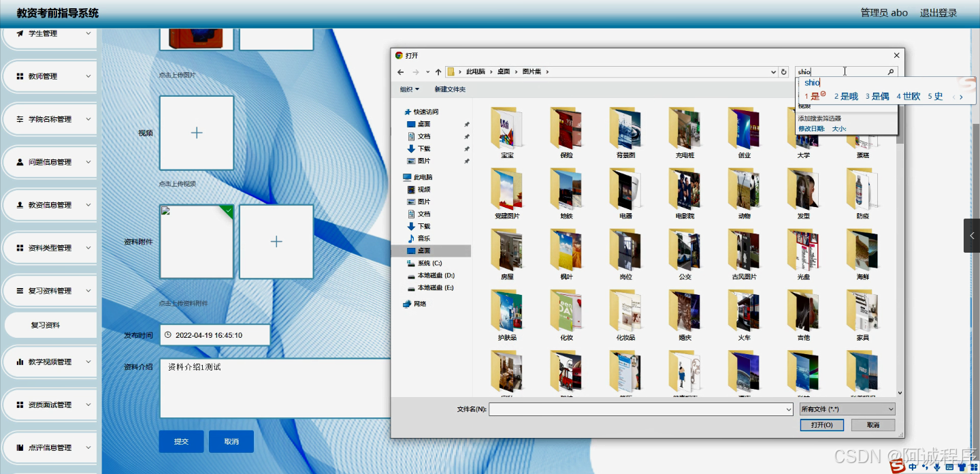Open the 背景图 folder
The image size is (980, 474).
pyautogui.click(x=625, y=133)
